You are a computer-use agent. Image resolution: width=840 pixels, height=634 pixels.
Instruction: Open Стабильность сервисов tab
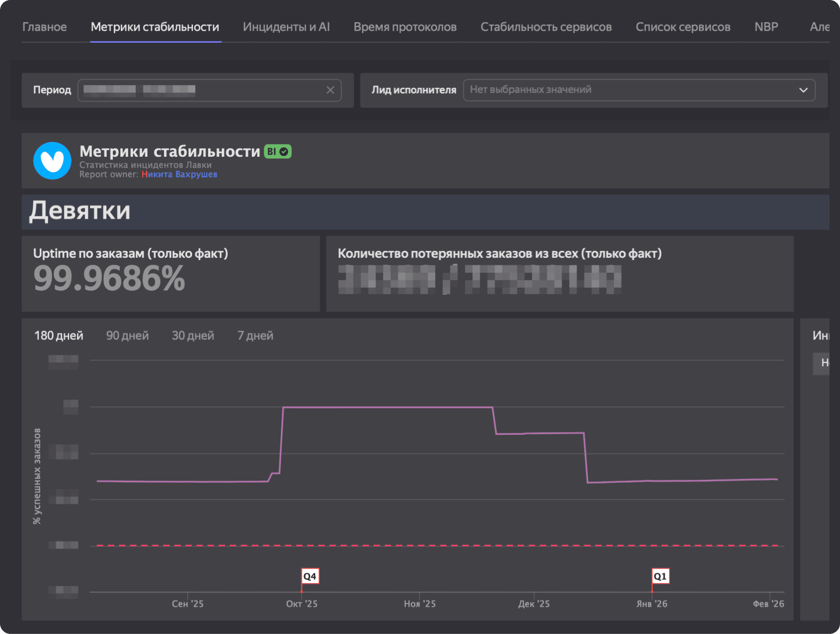point(546,27)
